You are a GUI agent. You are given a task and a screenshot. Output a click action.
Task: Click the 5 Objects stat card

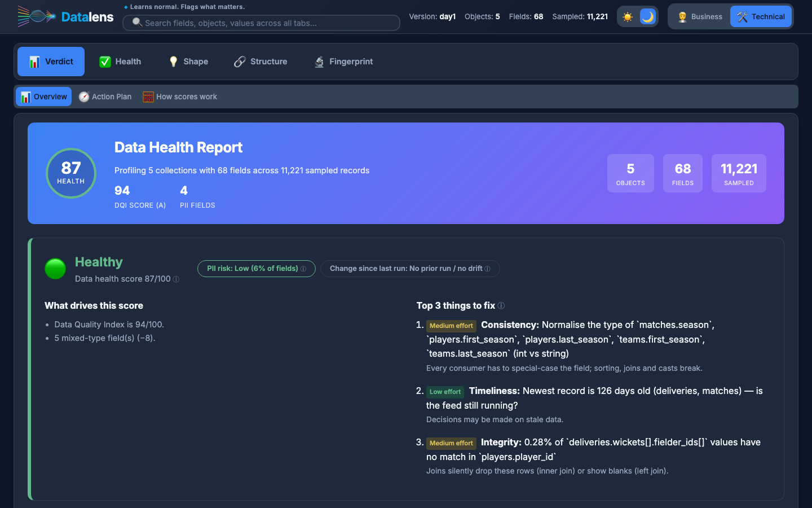pyautogui.click(x=630, y=173)
